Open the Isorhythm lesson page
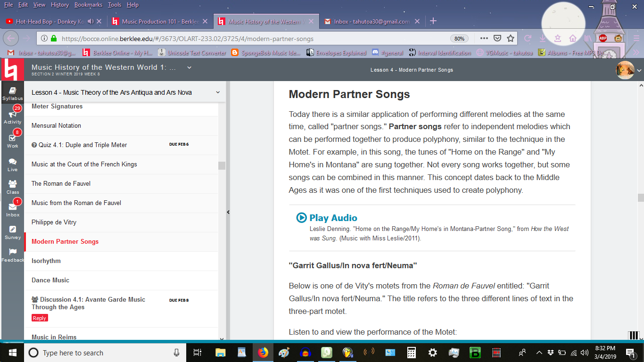The height and width of the screenshot is (362, 644). 46,261
